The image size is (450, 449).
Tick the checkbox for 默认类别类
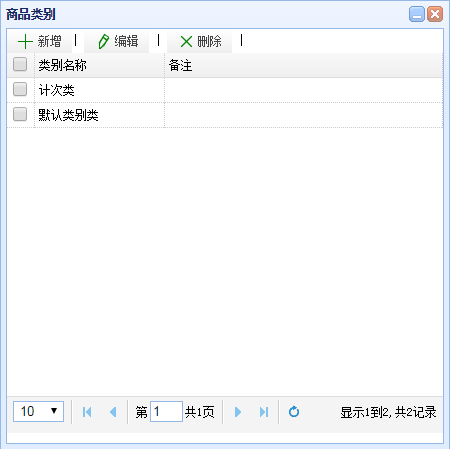[20, 114]
